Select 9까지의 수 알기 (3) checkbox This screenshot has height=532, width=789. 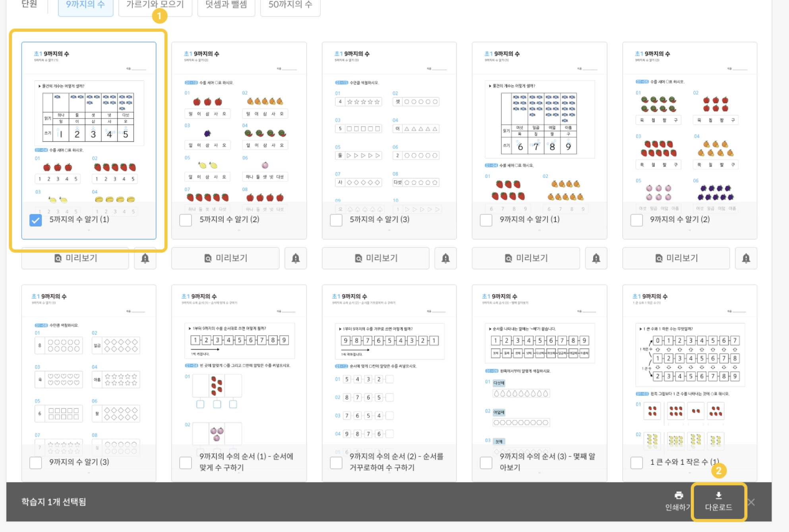(x=36, y=462)
